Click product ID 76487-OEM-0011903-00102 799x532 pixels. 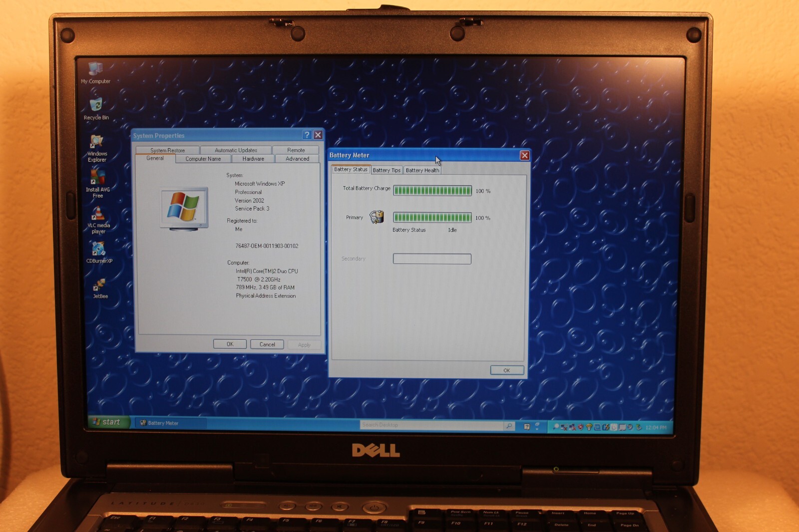(267, 246)
